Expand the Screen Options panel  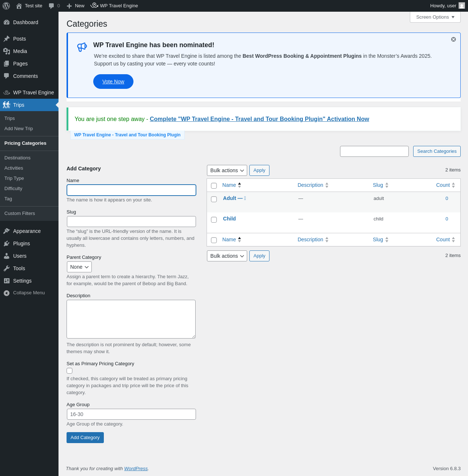click(x=435, y=17)
